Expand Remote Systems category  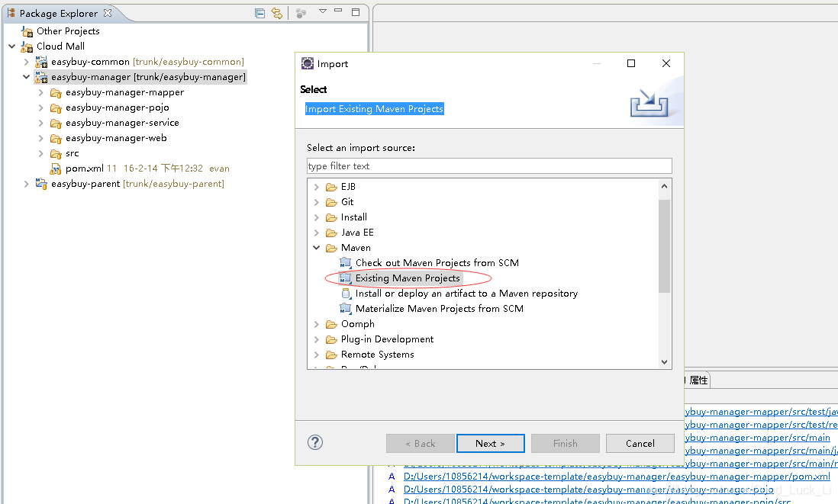click(317, 355)
